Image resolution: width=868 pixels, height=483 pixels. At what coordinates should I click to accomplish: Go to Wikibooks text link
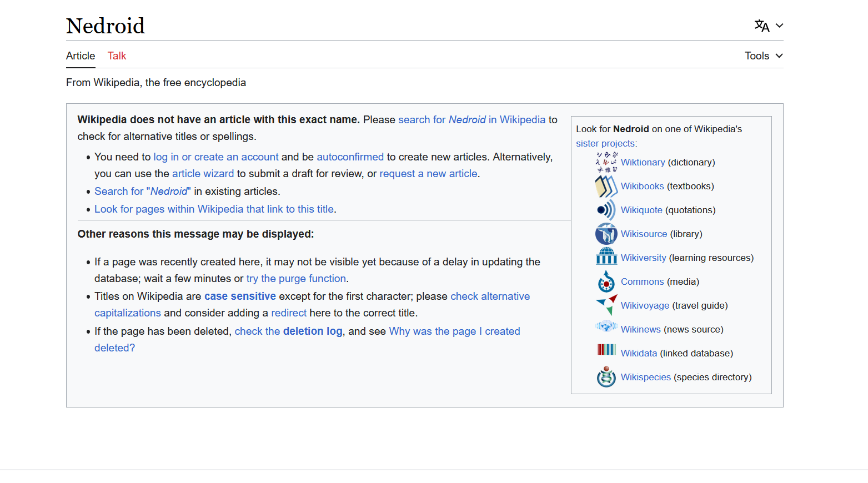pyautogui.click(x=642, y=186)
